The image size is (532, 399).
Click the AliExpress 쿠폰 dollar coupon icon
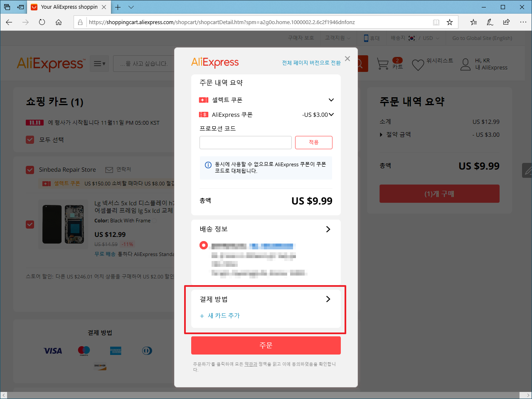[x=204, y=115]
